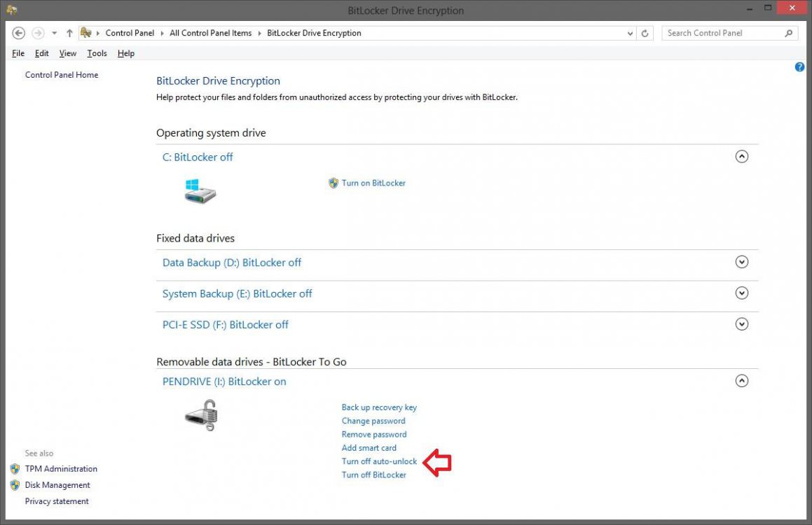
Task: Open the Help menu
Action: pos(126,53)
